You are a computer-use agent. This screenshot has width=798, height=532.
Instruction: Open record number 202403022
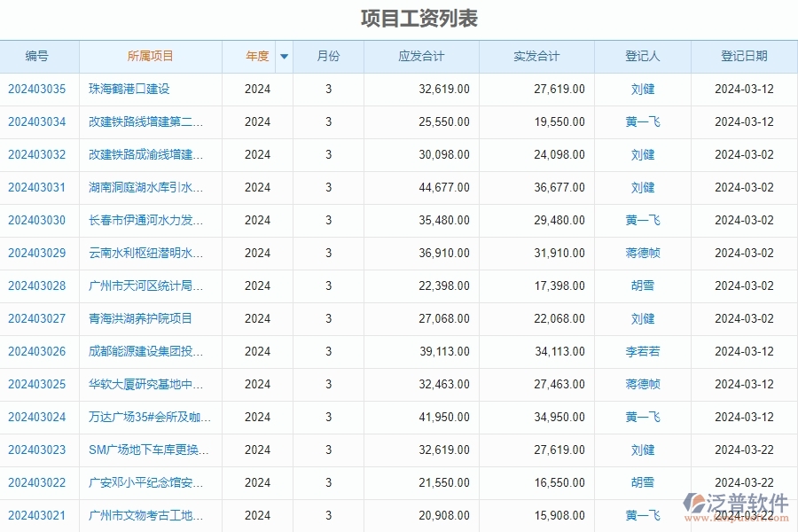click(x=36, y=482)
